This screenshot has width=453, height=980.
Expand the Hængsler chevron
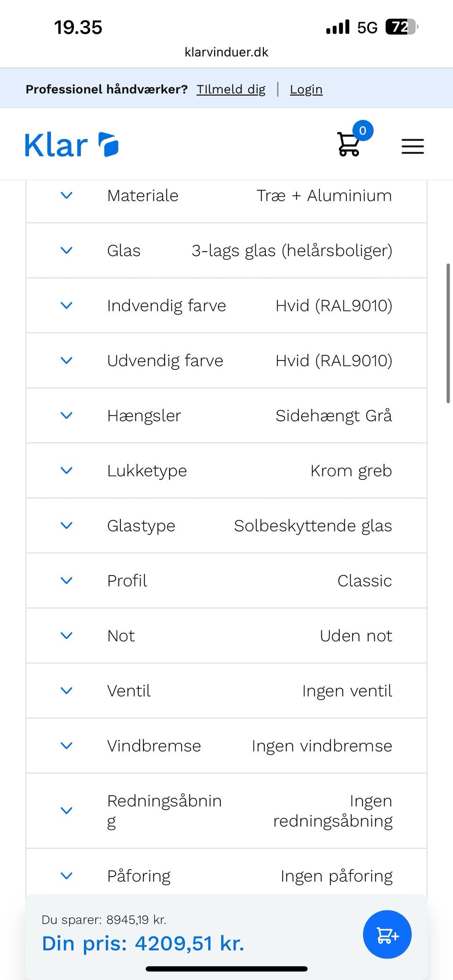67,416
